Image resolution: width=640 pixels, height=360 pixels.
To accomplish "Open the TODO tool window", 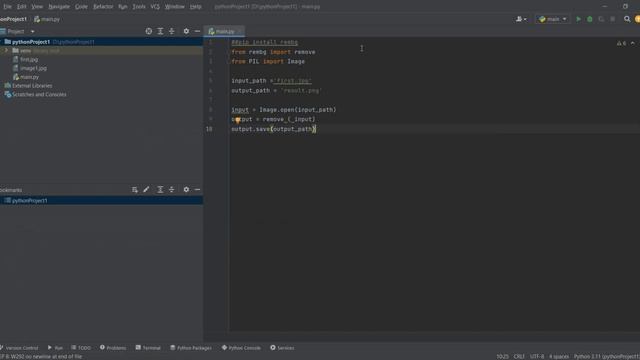I will coord(81,348).
